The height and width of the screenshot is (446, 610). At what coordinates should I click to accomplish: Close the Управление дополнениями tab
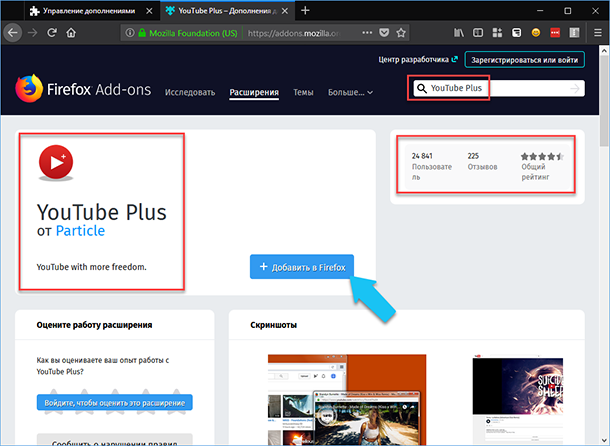pos(149,11)
